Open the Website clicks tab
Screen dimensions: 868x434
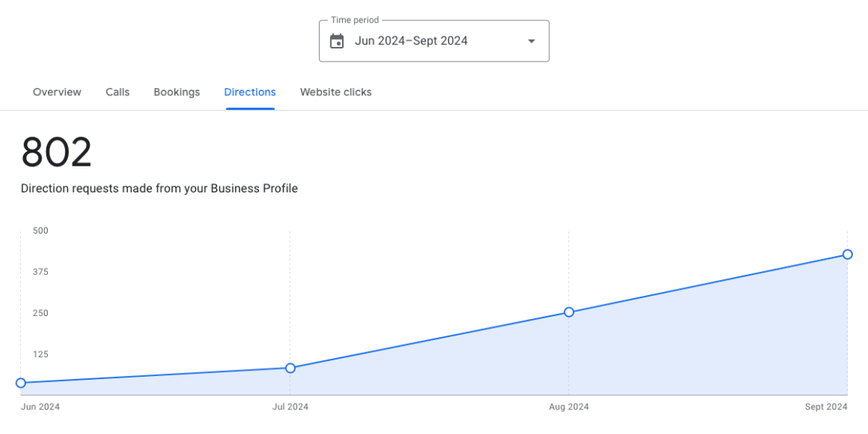(x=336, y=92)
